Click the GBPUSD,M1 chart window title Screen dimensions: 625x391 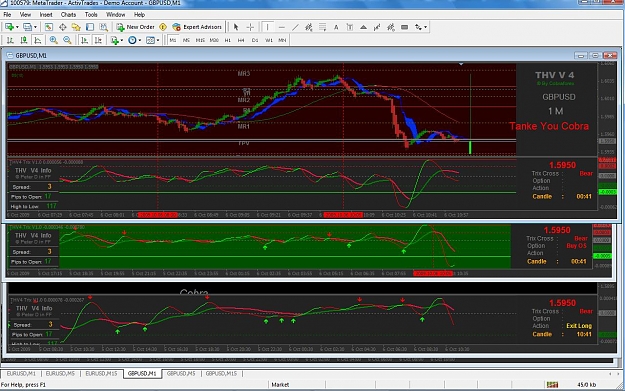(31, 55)
